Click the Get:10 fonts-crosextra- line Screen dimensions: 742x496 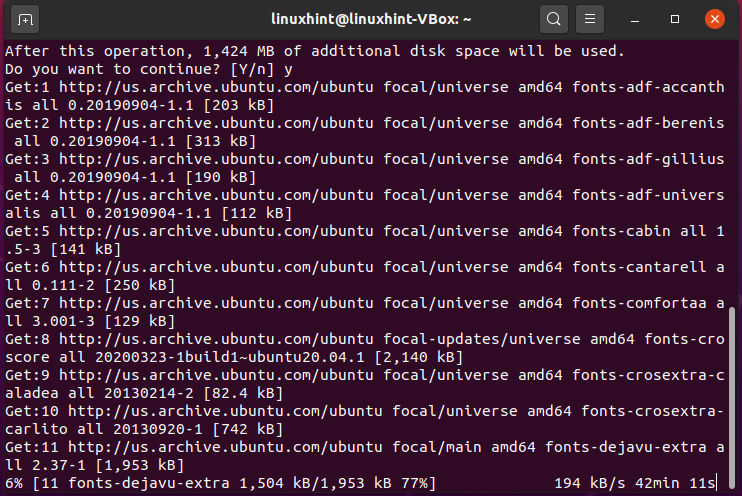[364, 411]
